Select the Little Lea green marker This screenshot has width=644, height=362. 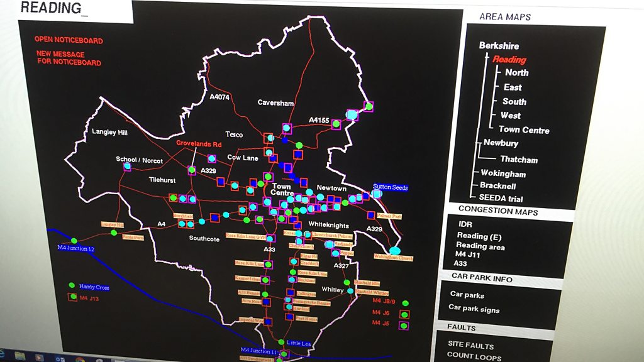[x=281, y=343]
